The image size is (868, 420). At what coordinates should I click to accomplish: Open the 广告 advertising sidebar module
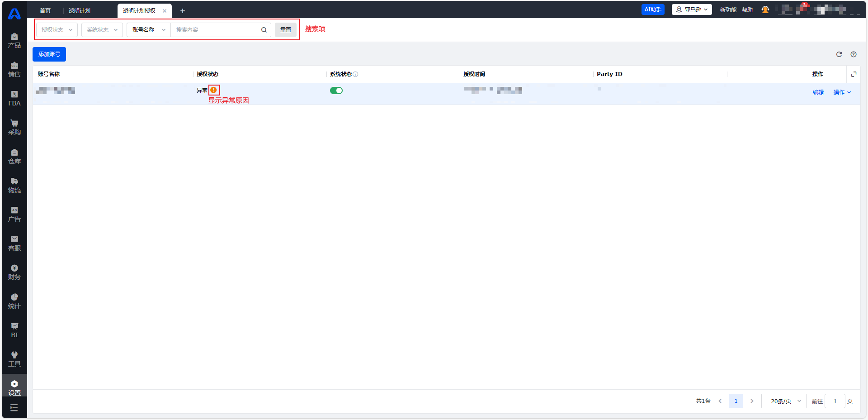click(14, 214)
